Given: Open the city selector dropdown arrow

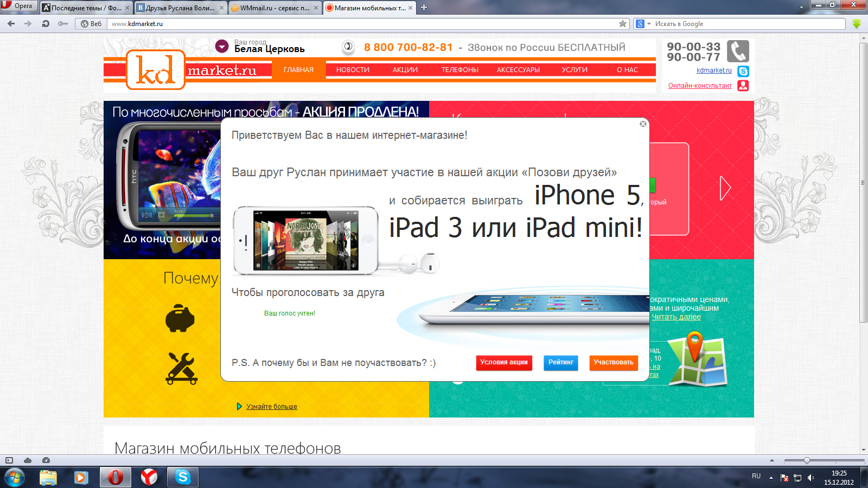Looking at the screenshot, I should click(222, 47).
